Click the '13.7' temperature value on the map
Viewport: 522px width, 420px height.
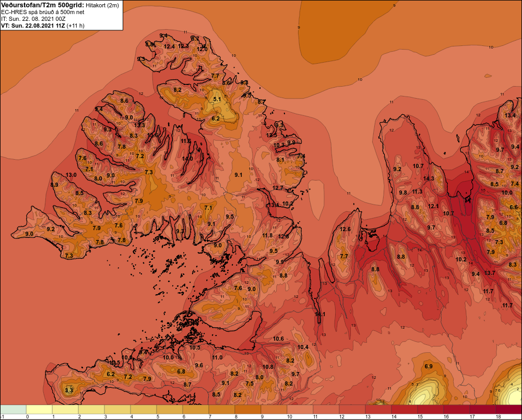coord(490,273)
